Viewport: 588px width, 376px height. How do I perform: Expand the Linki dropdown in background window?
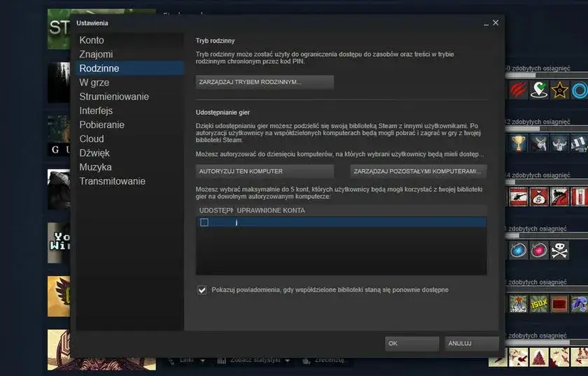[203, 361]
